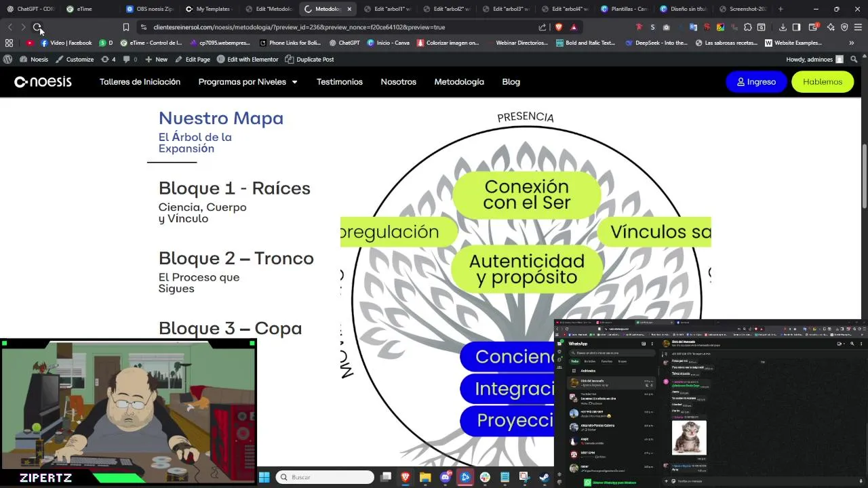The height and width of the screenshot is (488, 868).
Task: Open the Metodología nav item
Action: (x=459, y=81)
